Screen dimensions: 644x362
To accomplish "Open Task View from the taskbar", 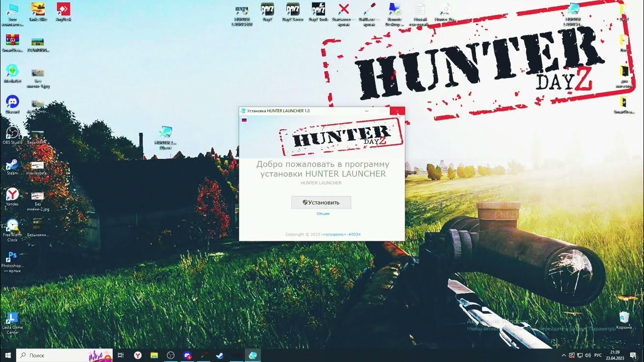I will point(121,355).
